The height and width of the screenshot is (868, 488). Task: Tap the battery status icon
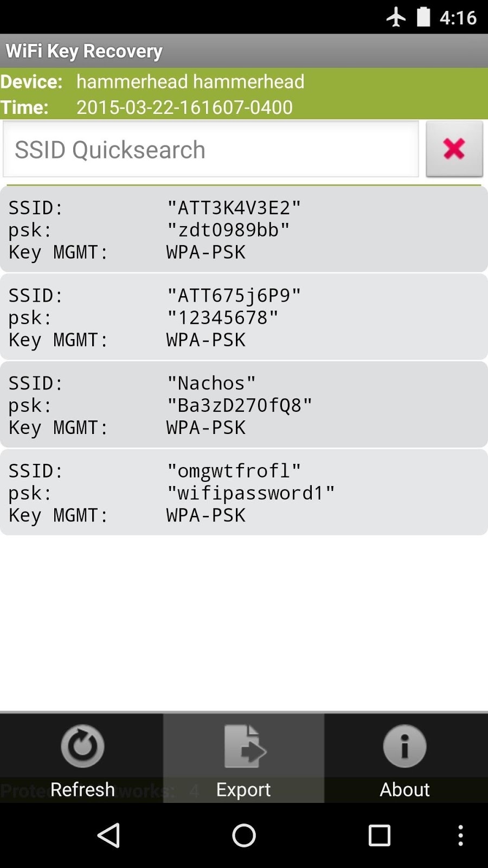coord(423,17)
